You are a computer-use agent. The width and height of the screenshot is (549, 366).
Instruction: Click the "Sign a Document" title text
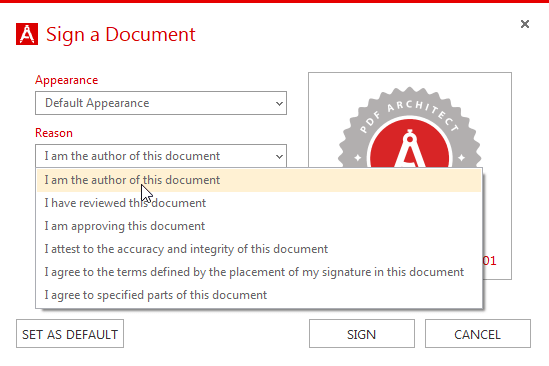121,34
